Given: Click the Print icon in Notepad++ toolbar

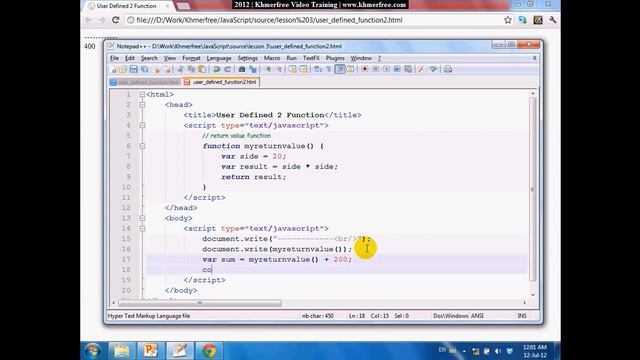Looking at the screenshot, I should [x=448, y=69].
